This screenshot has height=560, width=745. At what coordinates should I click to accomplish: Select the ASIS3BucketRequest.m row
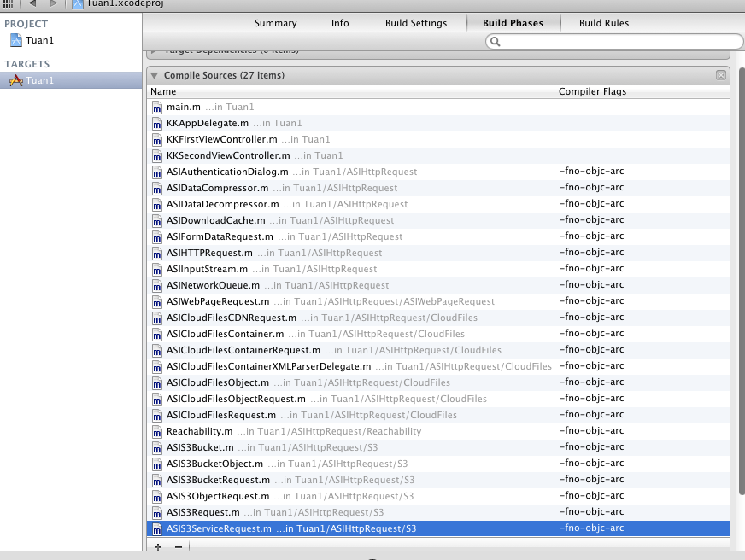pyautogui.click(x=438, y=480)
